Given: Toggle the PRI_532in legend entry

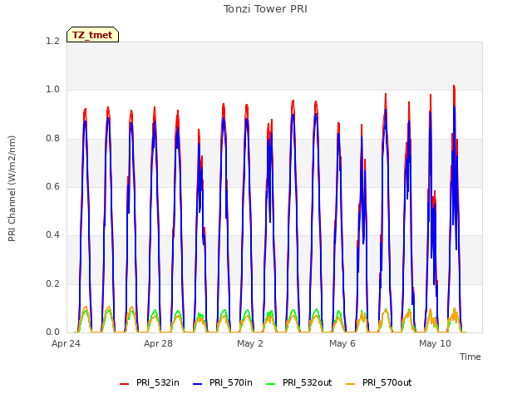Looking at the screenshot, I should click(150, 383).
